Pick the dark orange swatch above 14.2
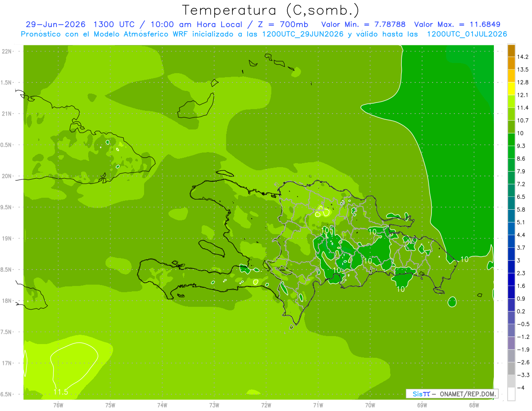This screenshot has width=532, height=411. pos(511,51)
